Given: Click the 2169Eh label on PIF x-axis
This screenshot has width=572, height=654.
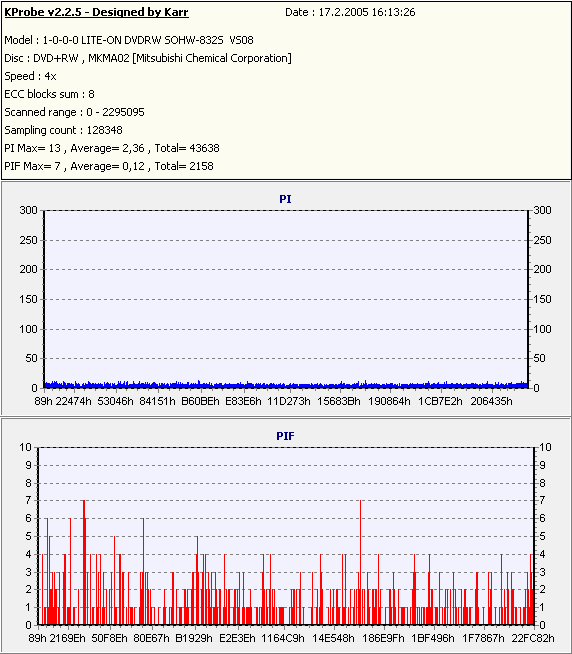Looking at the screenshot, I should [67, 638].
